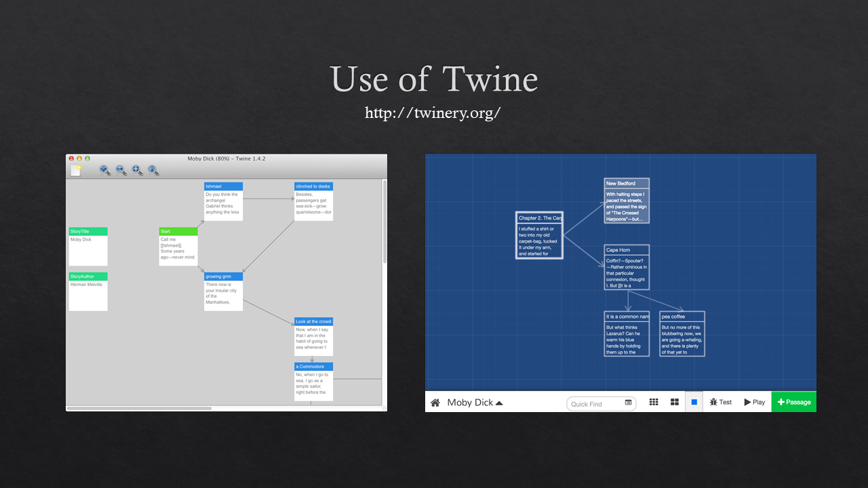
Task: Click the Zoom 100% magnifier icon
Action: pyautogui.click(x=154, y=171)
